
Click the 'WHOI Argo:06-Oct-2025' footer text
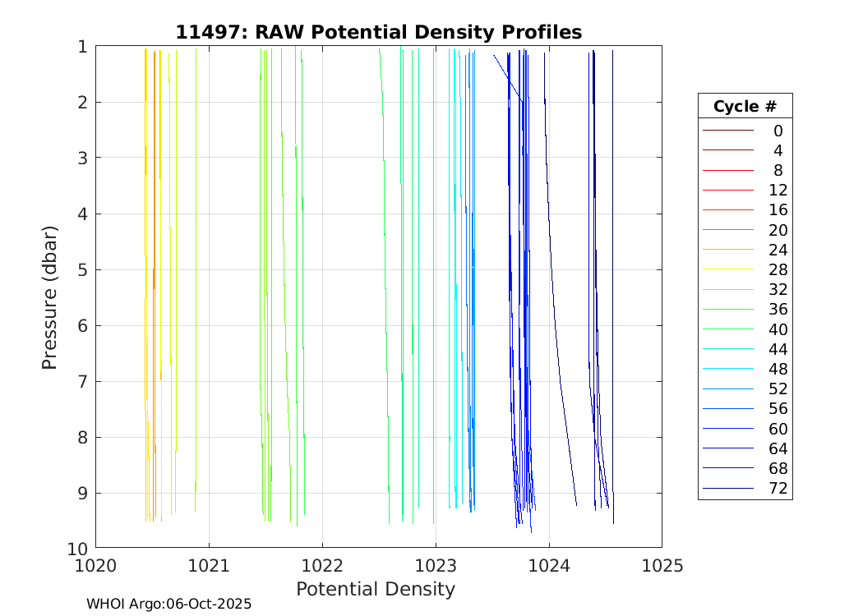pyautogui.click(x=169, y=604)
